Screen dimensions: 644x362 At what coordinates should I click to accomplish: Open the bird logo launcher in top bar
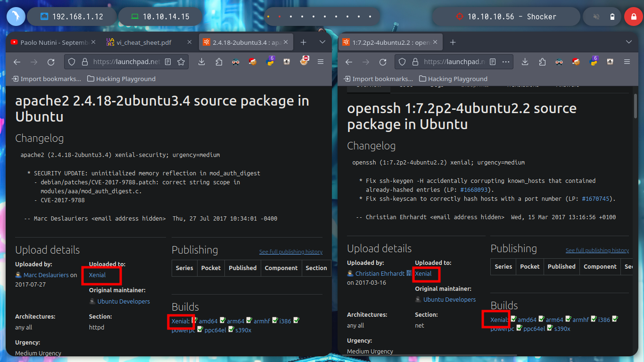[16, 16]
